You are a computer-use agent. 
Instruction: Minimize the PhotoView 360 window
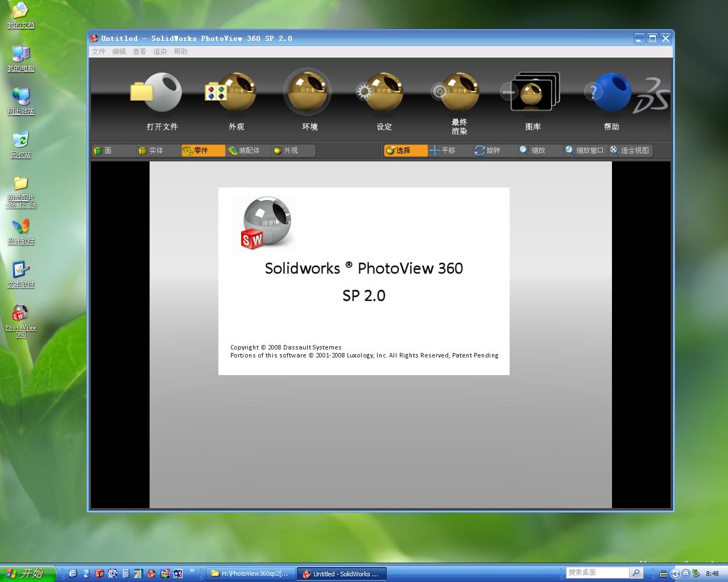click(x=640, y=39)
